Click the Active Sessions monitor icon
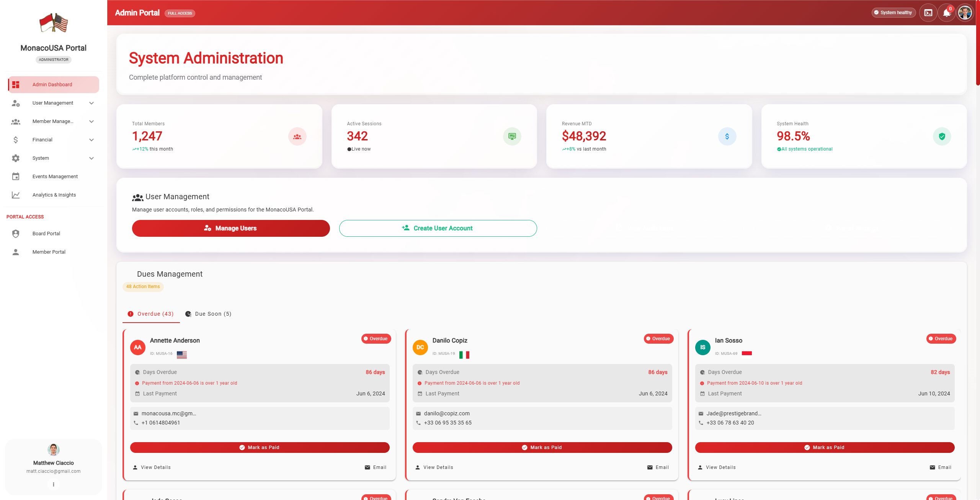The height and width of the screenshot is (500, 980). pyautogui.click(x=512, y=136)
